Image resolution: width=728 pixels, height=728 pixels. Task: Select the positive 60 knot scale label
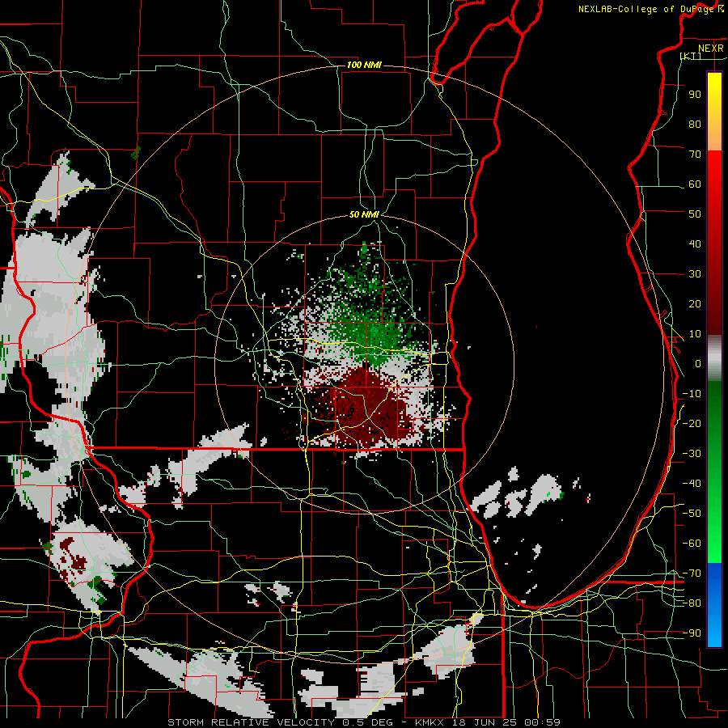pos(695,184)
